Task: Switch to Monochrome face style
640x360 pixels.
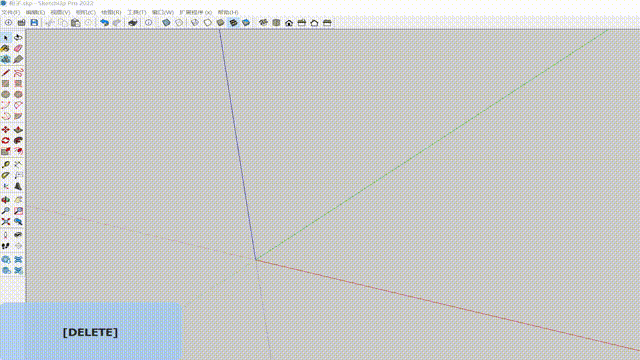Action: point(246,23)
